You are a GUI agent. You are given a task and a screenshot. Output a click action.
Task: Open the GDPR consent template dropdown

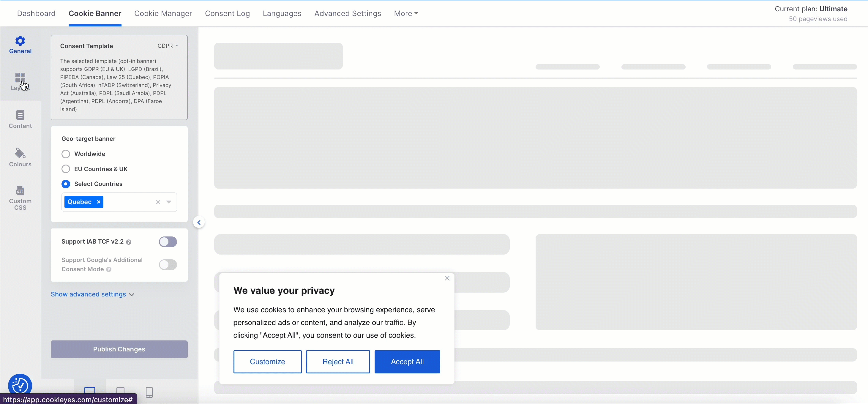click(168, 46)
